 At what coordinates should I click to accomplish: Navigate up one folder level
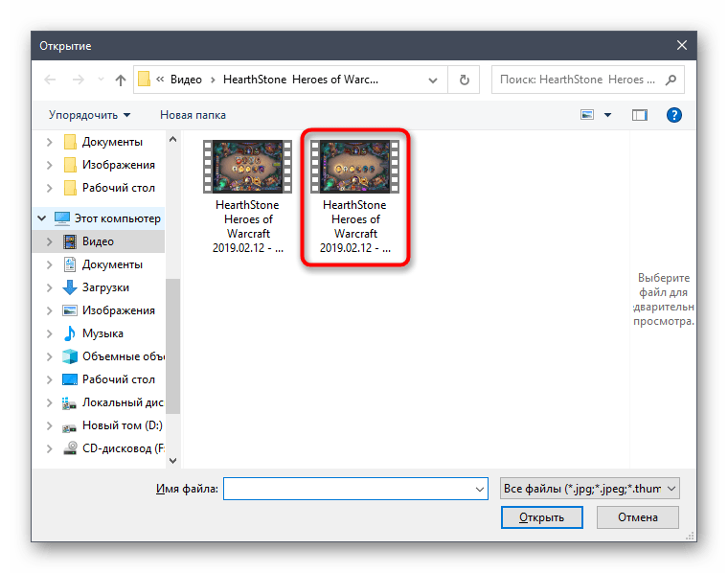[121, 80]
